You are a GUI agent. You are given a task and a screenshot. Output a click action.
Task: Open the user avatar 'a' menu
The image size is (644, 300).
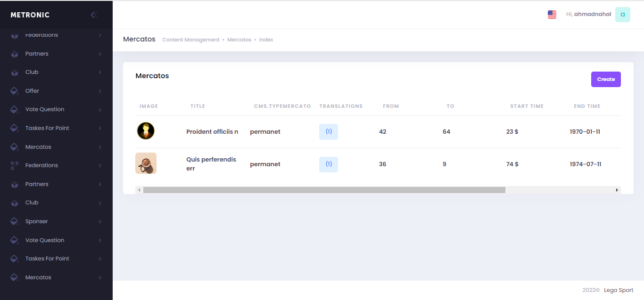[x=622, y=15]
